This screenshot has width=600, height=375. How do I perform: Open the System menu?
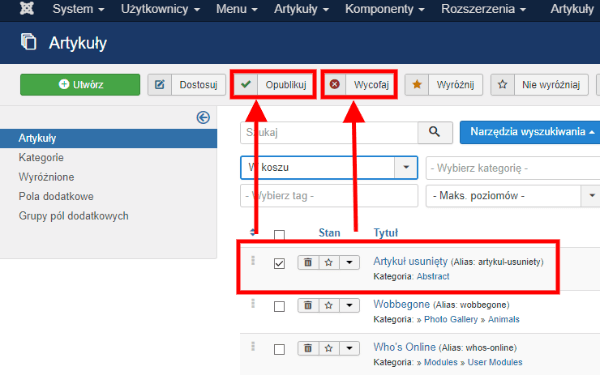point(78,9)
